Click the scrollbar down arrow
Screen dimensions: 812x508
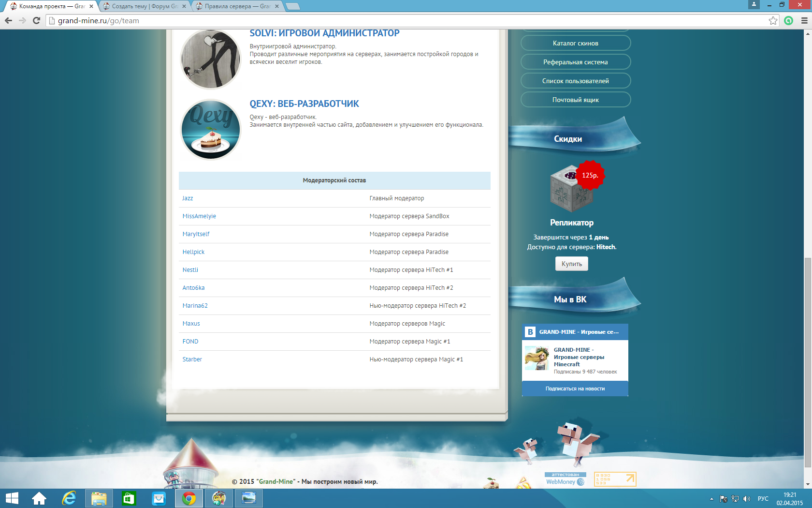pos(808,484)
